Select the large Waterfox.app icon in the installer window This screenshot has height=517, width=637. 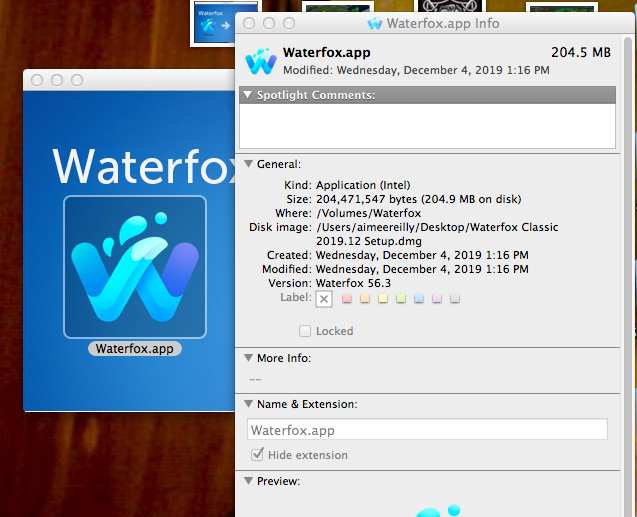[x=135, y=267]
